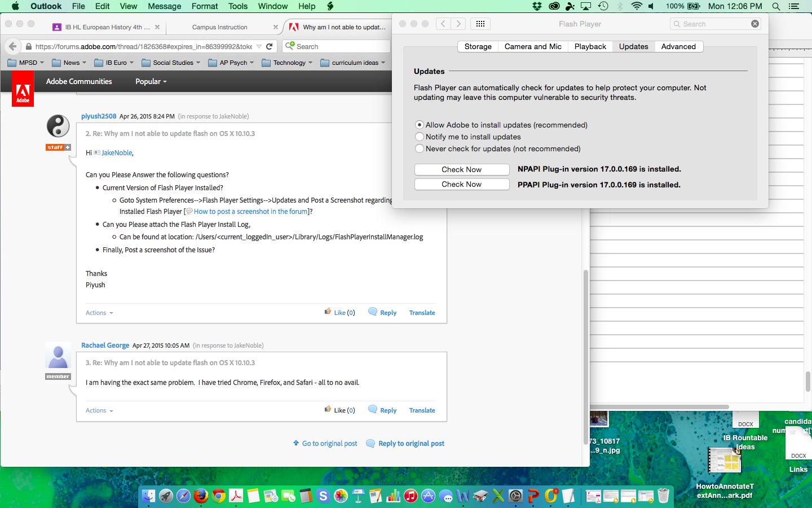This screenshot has width=812, height=508.
Task: Click Flash Player preferences search field
Action: (716, 24)
